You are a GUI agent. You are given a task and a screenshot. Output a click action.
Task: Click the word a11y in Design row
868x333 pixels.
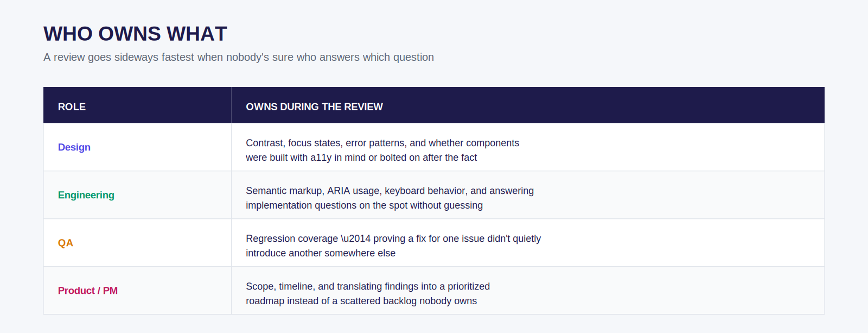click(x=321, y=158)
